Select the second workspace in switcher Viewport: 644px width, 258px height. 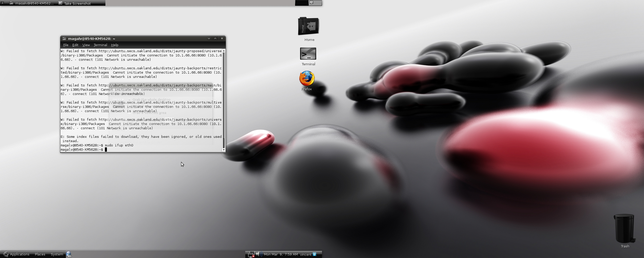tap(315, 3)
